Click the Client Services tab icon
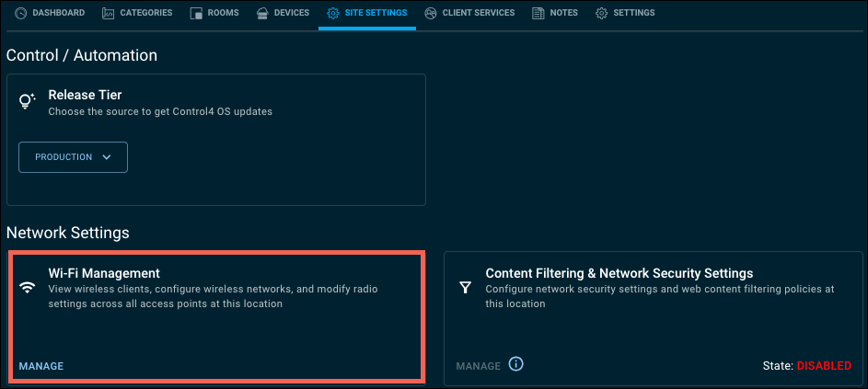868x389 pixels. click(x=431, y=14)
